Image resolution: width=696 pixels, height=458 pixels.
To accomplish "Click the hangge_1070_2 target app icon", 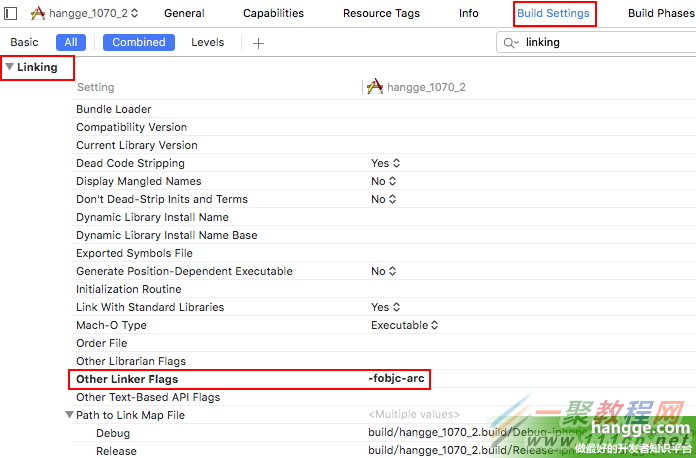I will tap(38, 14).
